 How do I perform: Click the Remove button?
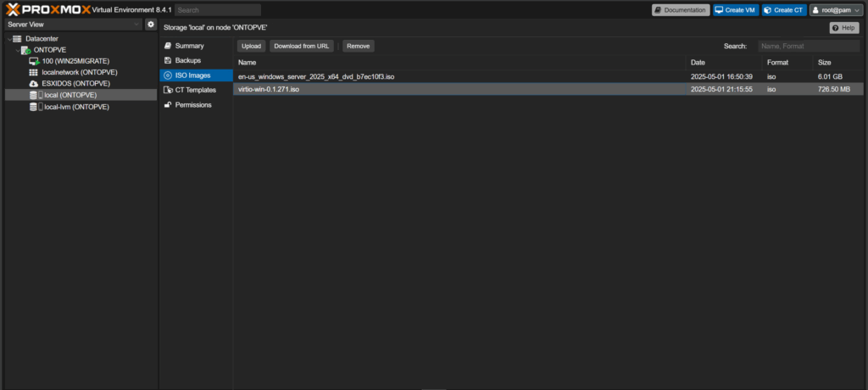click(x=359, y=46)
